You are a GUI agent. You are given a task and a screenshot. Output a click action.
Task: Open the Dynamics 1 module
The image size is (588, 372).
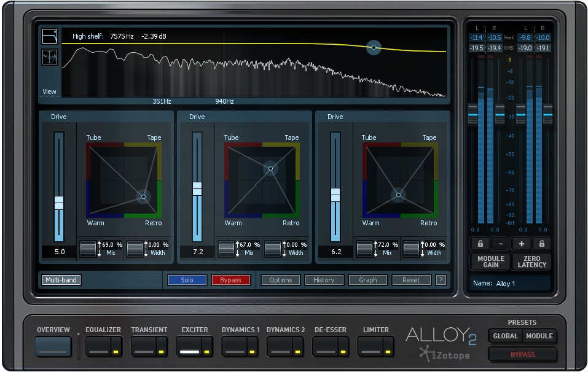pyautogui.click(x=235, y=347)
